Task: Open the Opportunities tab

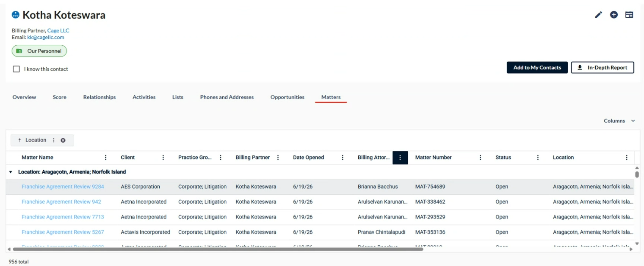Action: point(287,97)
